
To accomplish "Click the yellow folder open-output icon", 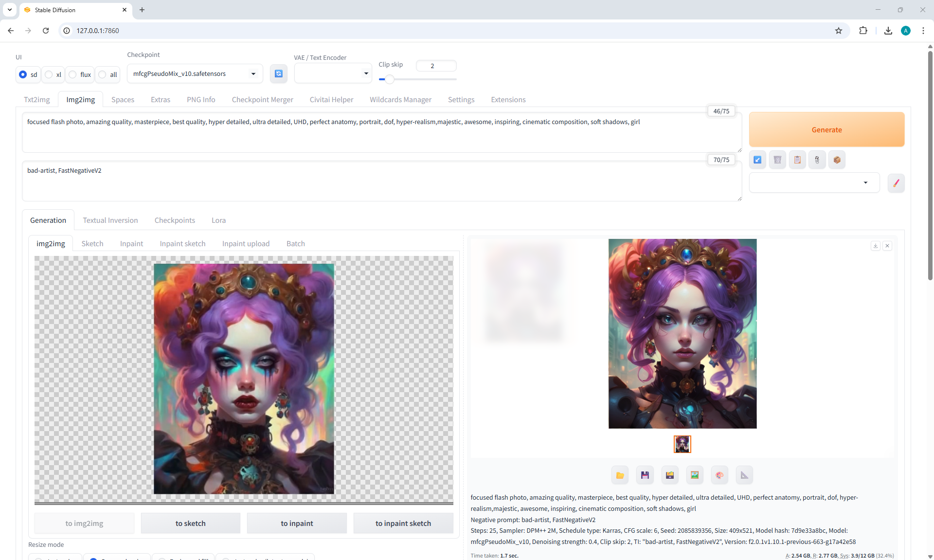I will pos(620,475).
